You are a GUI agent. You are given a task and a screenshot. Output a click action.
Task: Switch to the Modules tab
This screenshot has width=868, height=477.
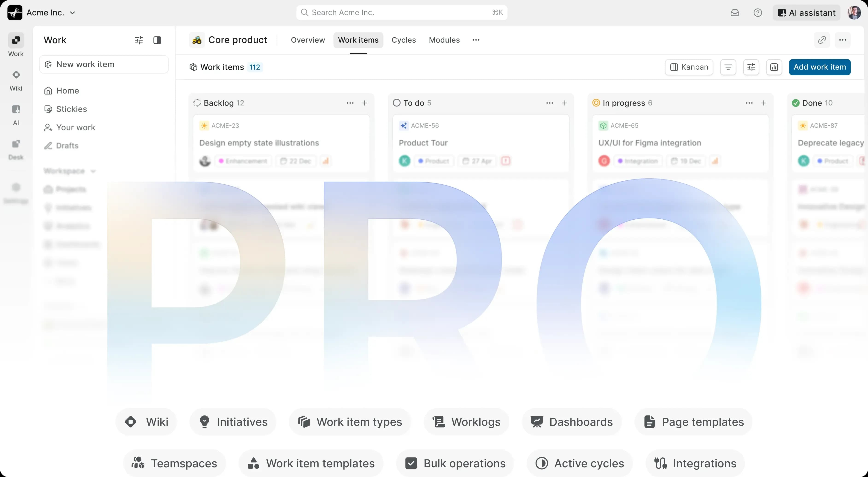(444, 40)
